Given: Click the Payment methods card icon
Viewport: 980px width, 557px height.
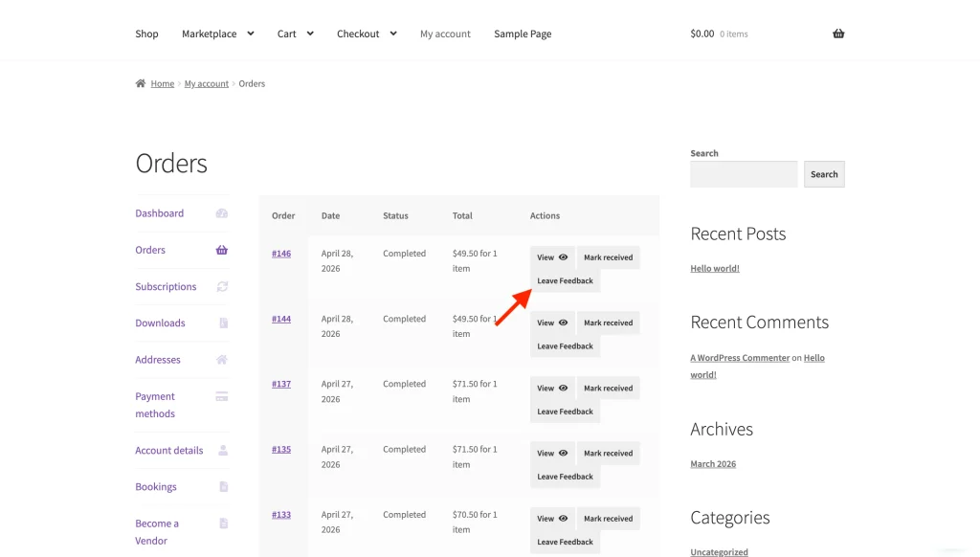Looking at the screenshot, I should point(222,396).
